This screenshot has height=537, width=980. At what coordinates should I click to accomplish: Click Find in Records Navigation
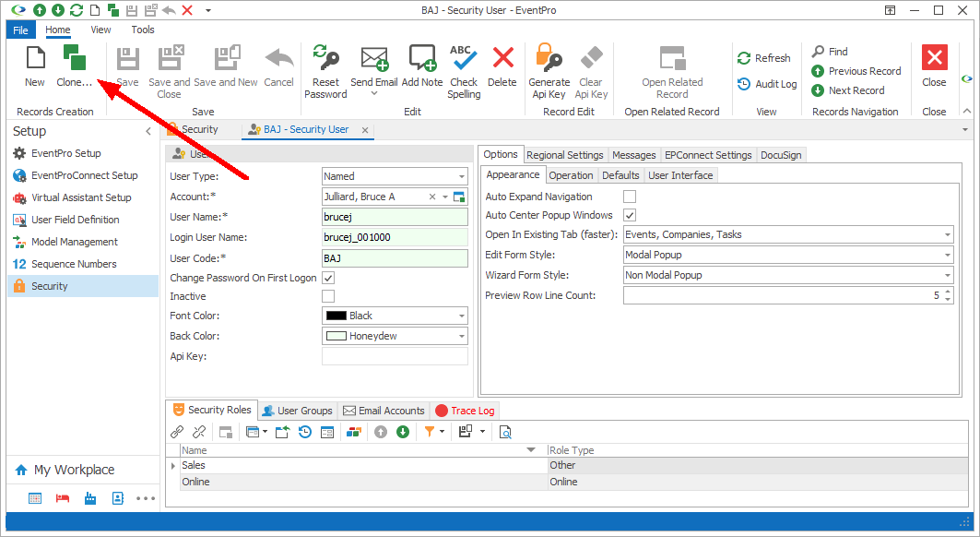click(x=830, y=52)
